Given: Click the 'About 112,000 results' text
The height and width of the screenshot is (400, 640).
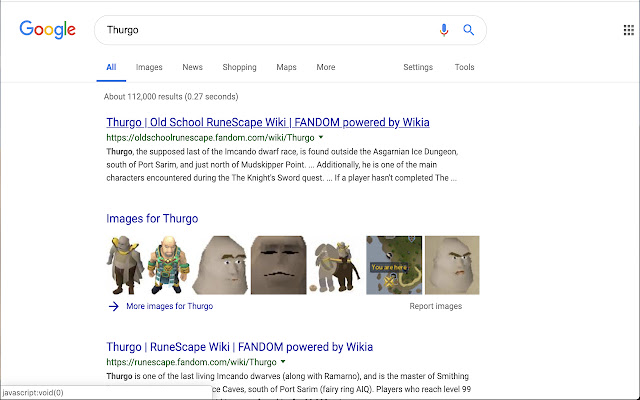Looking at the screenshot, I should click(171, 97).
